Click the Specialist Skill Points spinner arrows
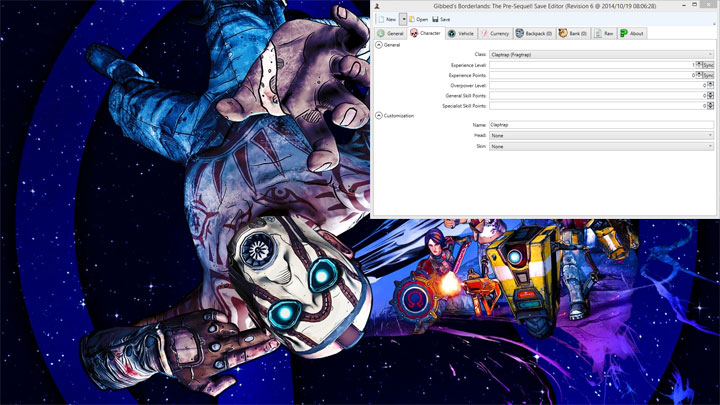 click(x=710, y=106)
